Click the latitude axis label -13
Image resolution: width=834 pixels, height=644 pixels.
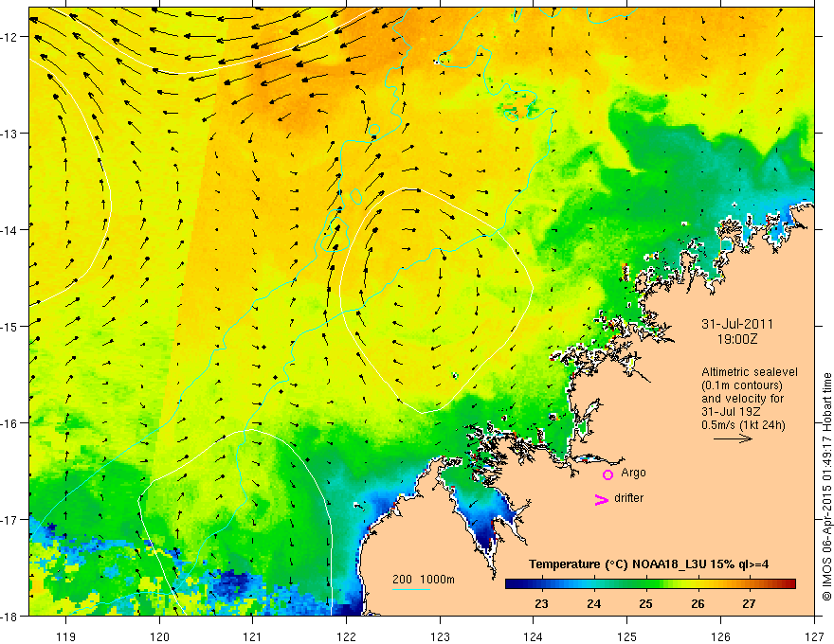11,133
